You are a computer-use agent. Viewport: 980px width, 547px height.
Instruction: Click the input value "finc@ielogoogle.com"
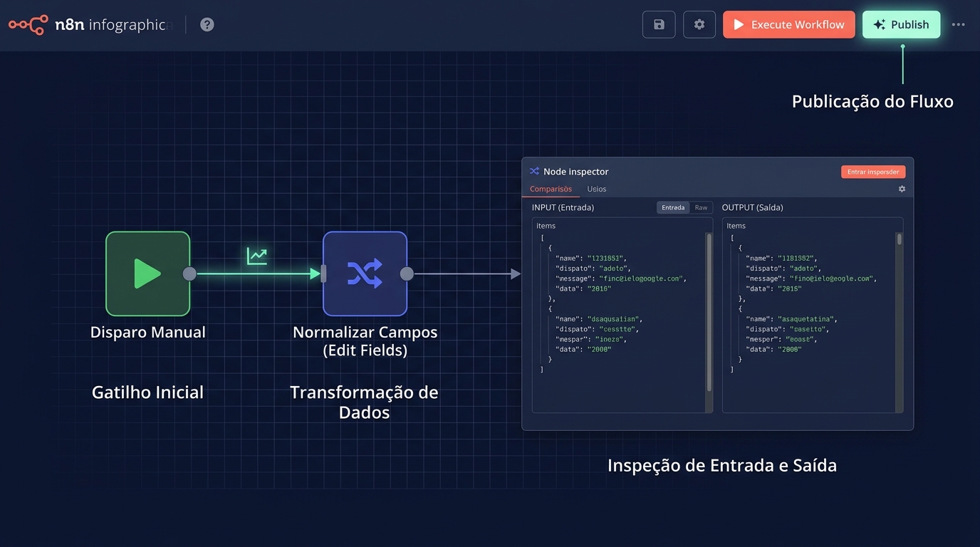[642, 278]
